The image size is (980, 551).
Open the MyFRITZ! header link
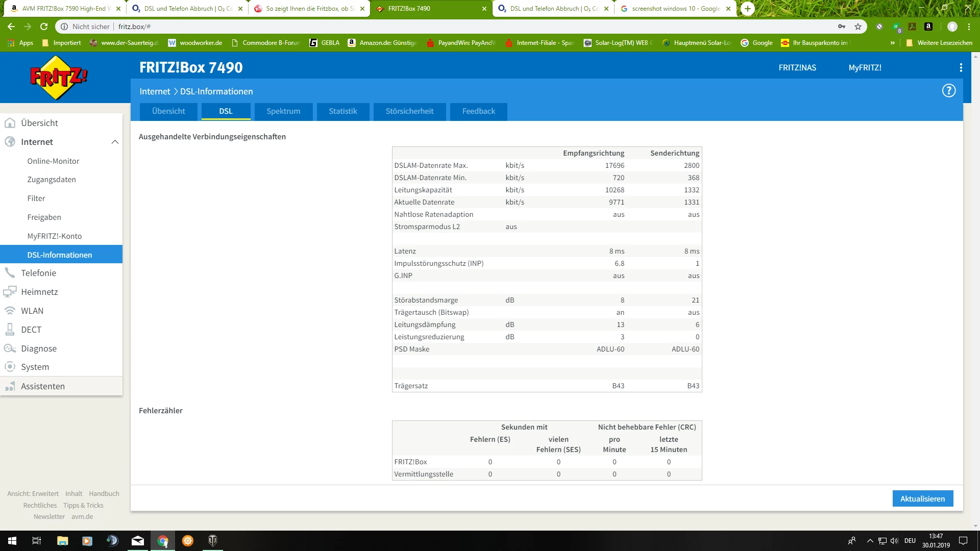pos(865,68)
